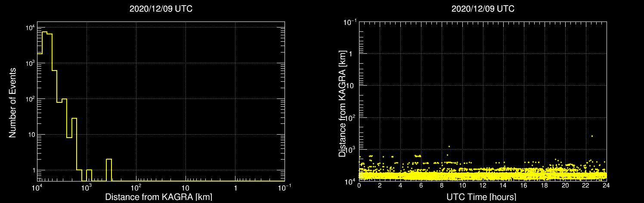Click the isolated histogram bin of height 2
Viewport: 644px width, 203px height.
coord(109,170)
